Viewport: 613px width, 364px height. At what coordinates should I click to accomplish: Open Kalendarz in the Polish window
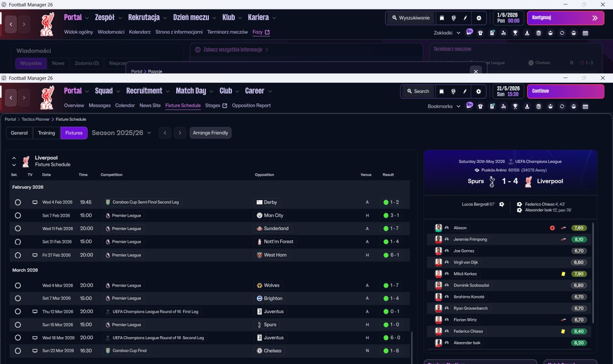pos(140,32)
